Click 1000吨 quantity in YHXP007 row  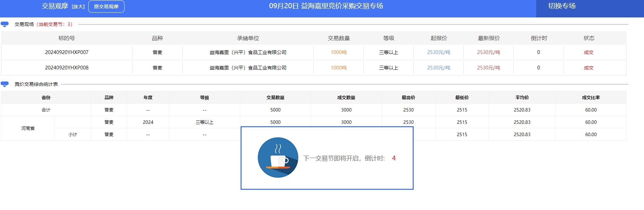tap(338, 52)
